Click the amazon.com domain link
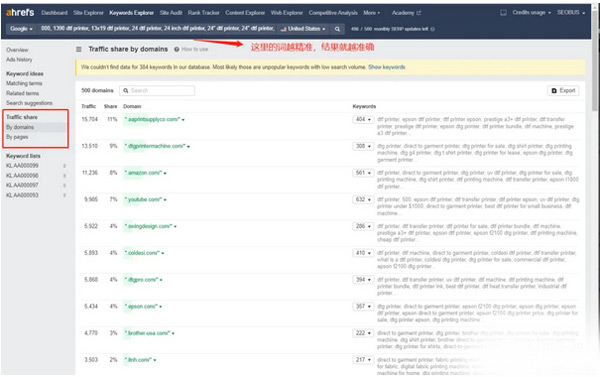Image resolution: width=600 pixels, height=377 pixels. coord(143,173)
